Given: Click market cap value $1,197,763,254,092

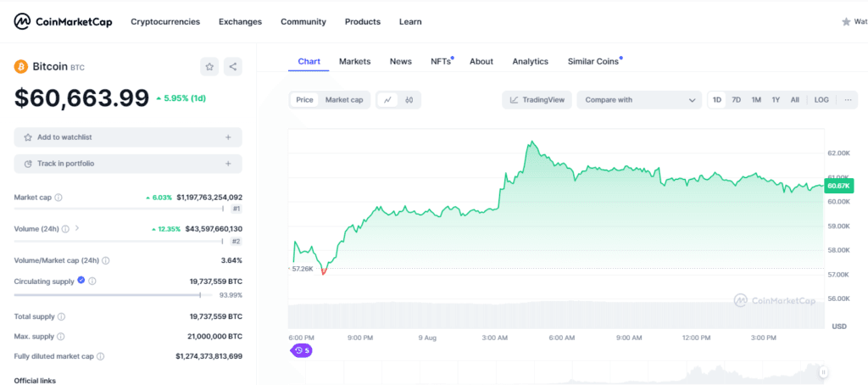Looking at the screenshot, I should coord(209,198).
